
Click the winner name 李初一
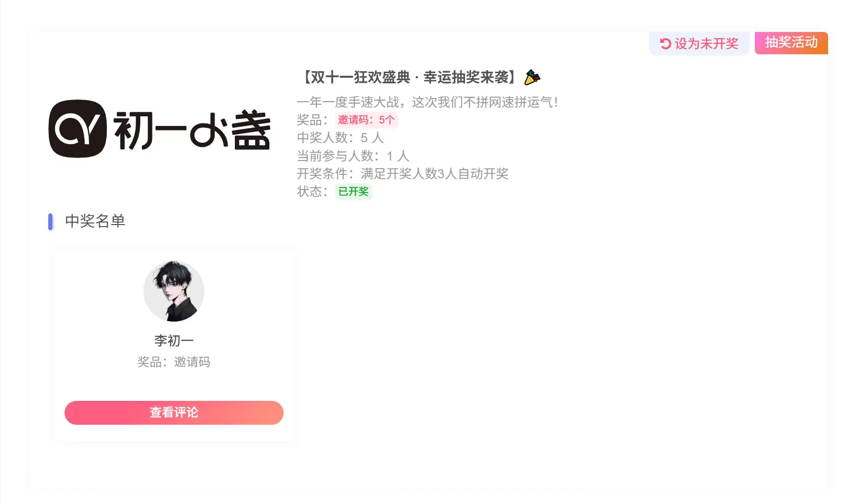point(174,340)
